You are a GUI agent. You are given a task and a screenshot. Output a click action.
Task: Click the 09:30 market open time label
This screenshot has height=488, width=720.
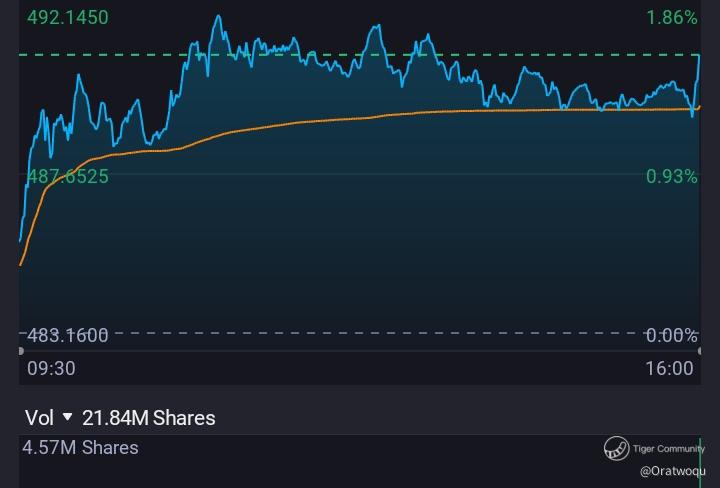click(51, 369)
